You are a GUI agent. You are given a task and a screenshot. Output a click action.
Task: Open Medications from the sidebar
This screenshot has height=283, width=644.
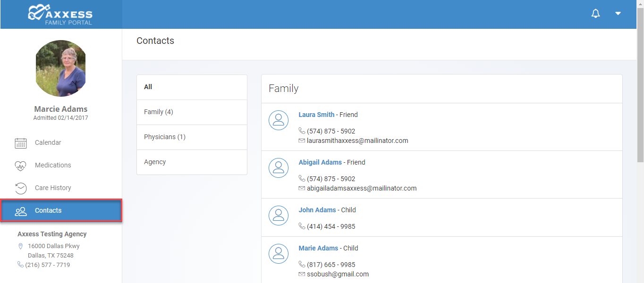52,165
